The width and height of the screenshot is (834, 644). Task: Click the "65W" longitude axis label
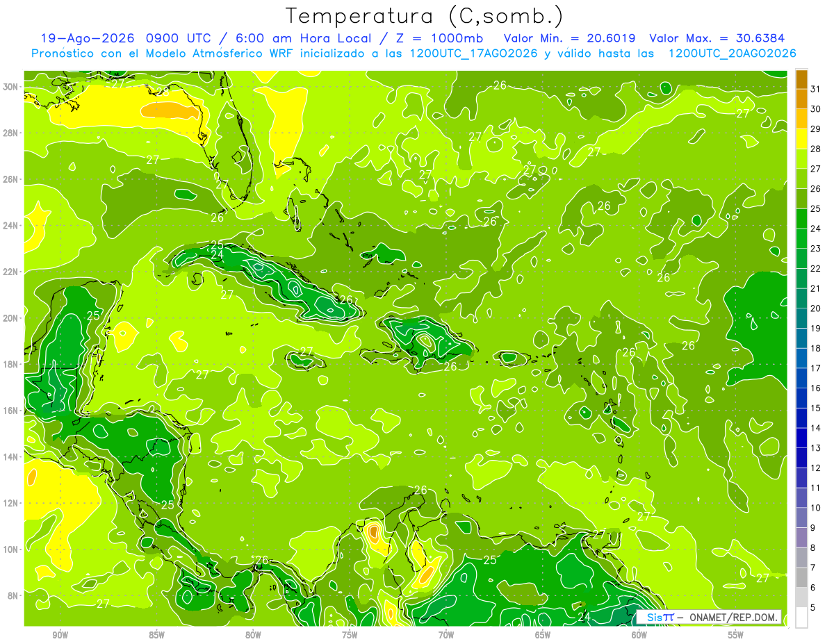click(x=543, y=635)
